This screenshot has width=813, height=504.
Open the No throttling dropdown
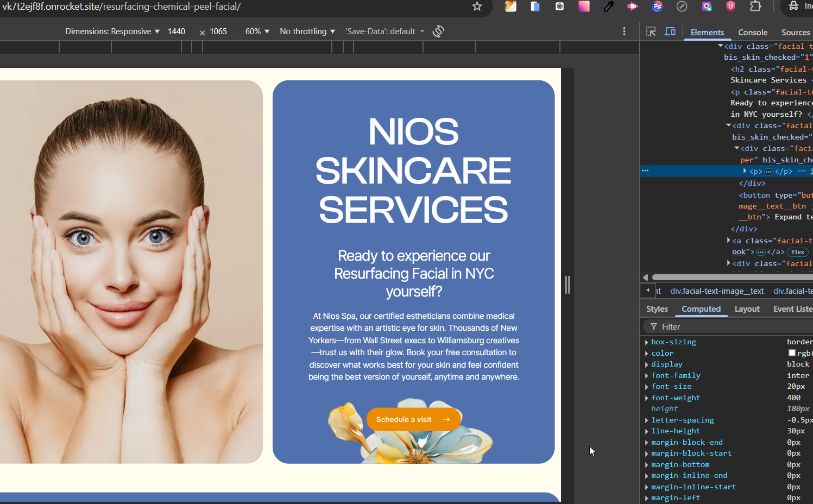click(x=307, y=31)
